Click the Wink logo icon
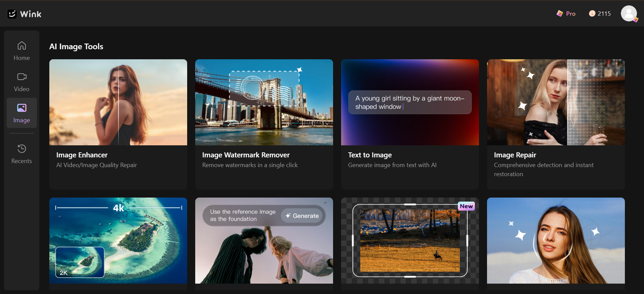Image resolution: width=644 pixels, height=294 pixels. click(x=12, y=14)
